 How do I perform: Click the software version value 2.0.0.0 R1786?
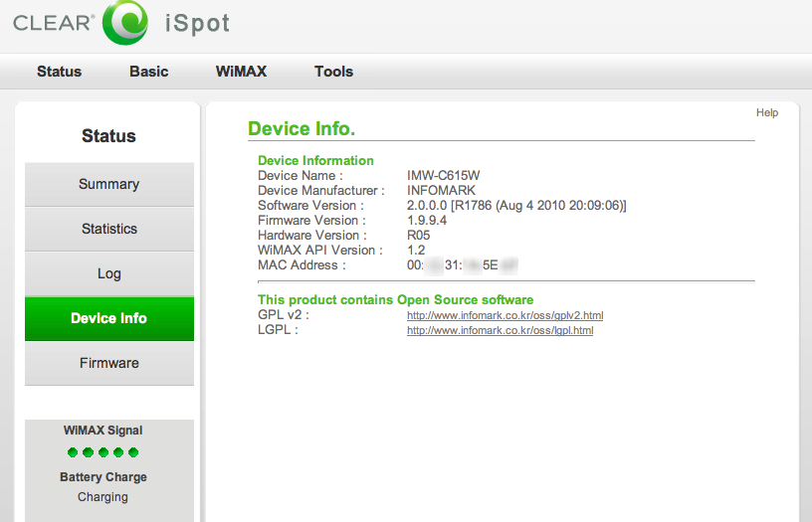point(516,206)
